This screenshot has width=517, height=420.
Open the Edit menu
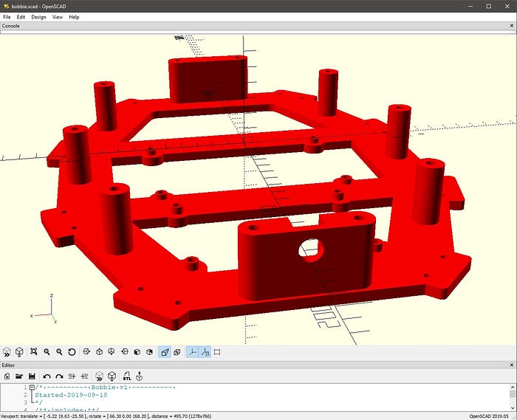[x=21, y=17]
